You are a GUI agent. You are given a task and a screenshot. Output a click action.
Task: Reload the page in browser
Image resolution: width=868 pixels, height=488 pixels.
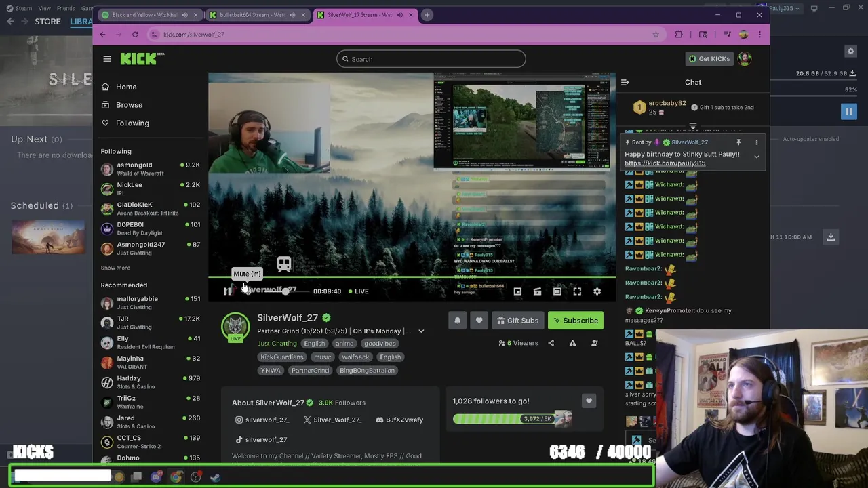(135, 35)
